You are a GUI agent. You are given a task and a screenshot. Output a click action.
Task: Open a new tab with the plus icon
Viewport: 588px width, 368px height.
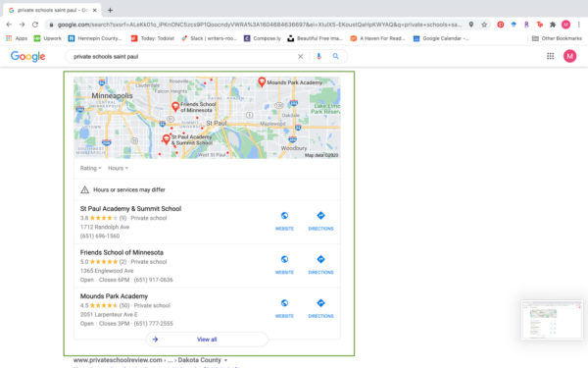pyautogui.click(x=110, y=10)
